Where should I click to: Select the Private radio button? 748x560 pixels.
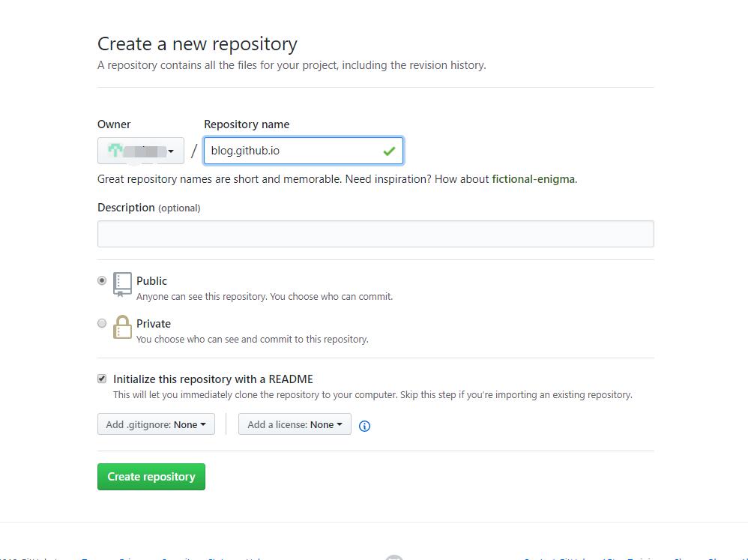(102, 323)
